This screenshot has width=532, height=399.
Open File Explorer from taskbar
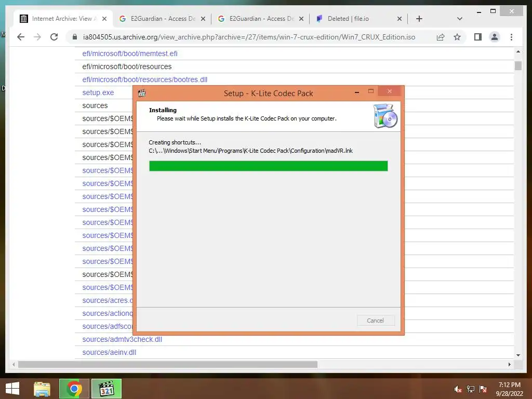(x=42, y=389)
